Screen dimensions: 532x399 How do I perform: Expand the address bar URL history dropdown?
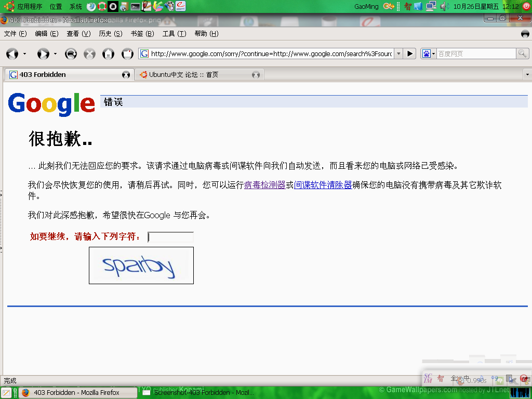tap(398, 54)
